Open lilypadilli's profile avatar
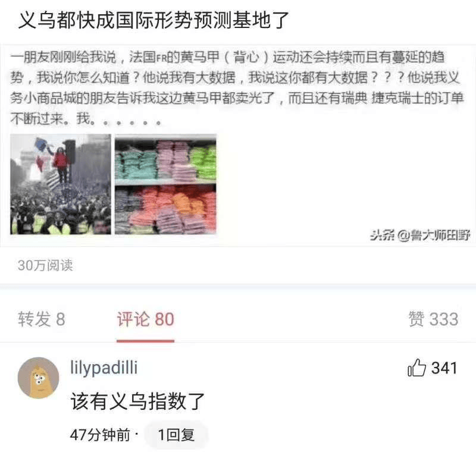 (x=39, y=378)
